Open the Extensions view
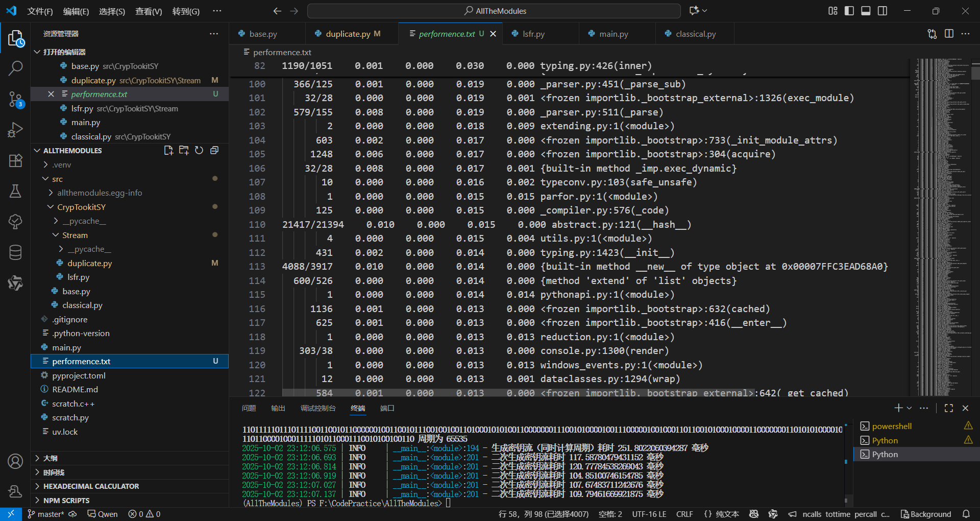 [x=15, y=160]
